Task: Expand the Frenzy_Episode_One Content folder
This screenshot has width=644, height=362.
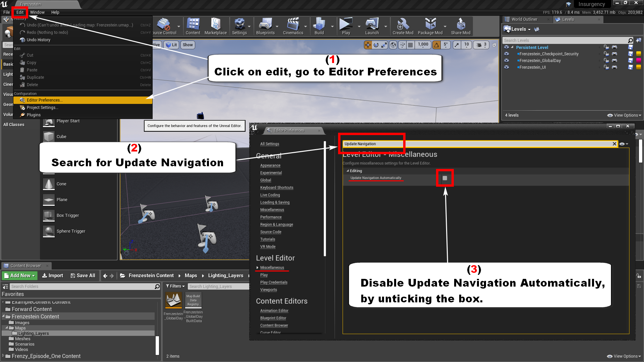Action: coord(3,356)
